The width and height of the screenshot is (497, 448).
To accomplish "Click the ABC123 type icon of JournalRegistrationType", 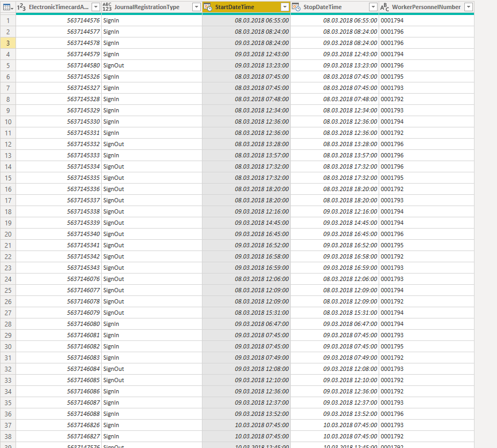I will point(107,7).
